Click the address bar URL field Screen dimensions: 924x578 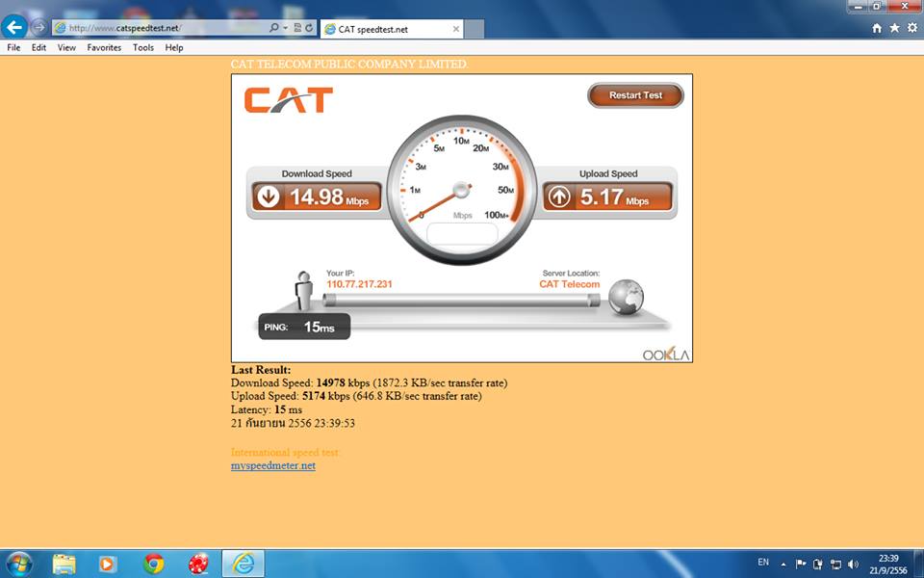pyautogui.click(x=159, y=28)
